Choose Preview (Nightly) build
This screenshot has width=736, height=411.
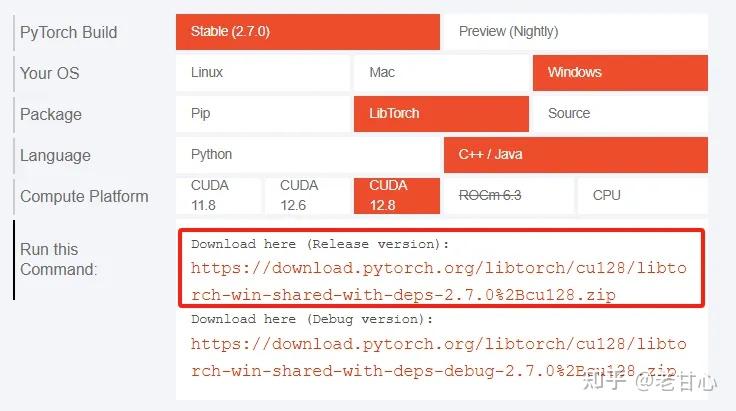(576, 32)
